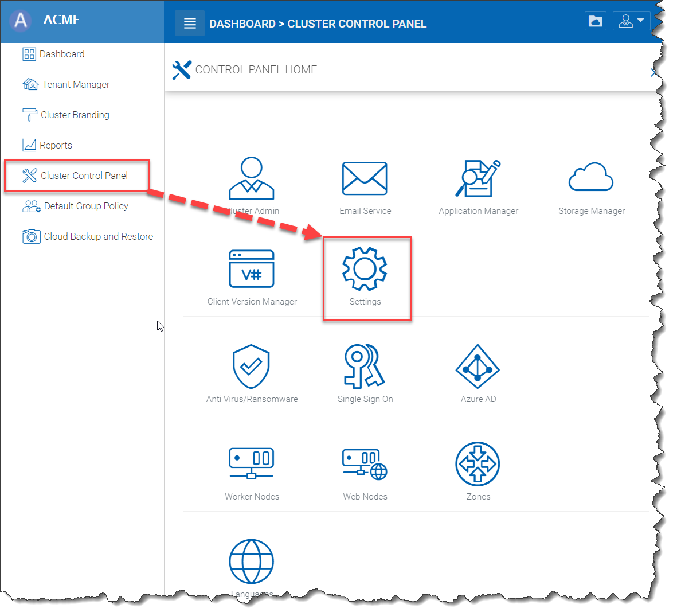Viewport: 677px width, 616px height.
Task: Open Cluster Branding from the sidebar
Action: coord(75,115)
